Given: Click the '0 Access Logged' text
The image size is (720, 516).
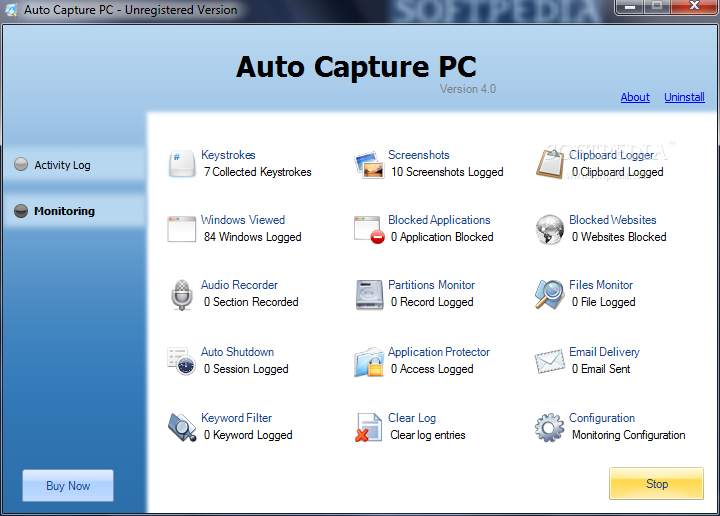Looking at the screenshot, I should pyautogui.click(x=432, y=369).
